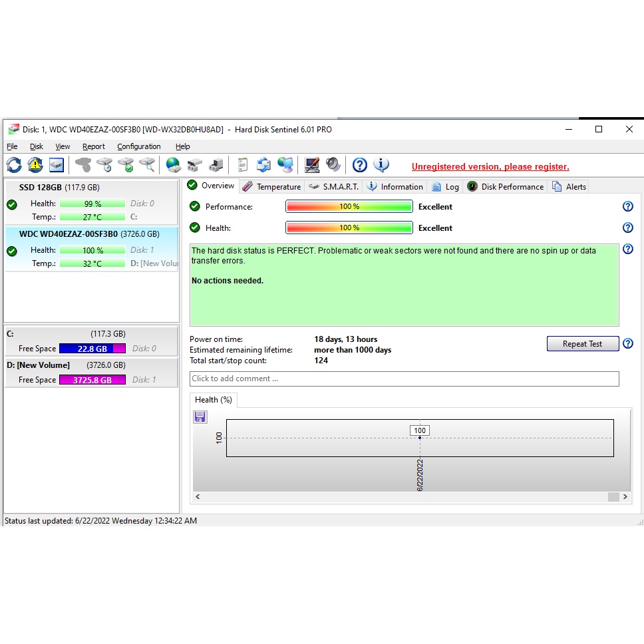
Task: Click help icon next to Repeat Test
Action: coord(627,344)
